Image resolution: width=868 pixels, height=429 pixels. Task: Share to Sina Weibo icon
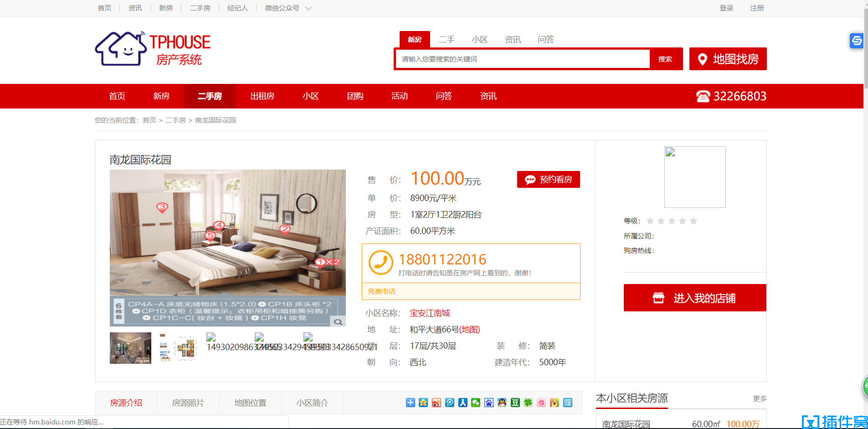[437, 403]
